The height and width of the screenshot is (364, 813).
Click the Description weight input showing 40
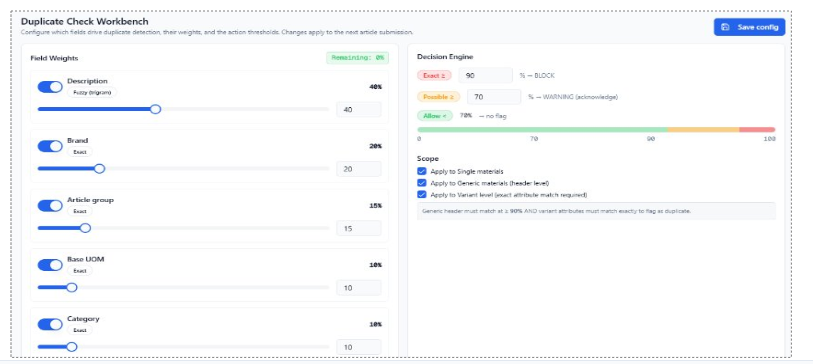click(x=359, y=109)
